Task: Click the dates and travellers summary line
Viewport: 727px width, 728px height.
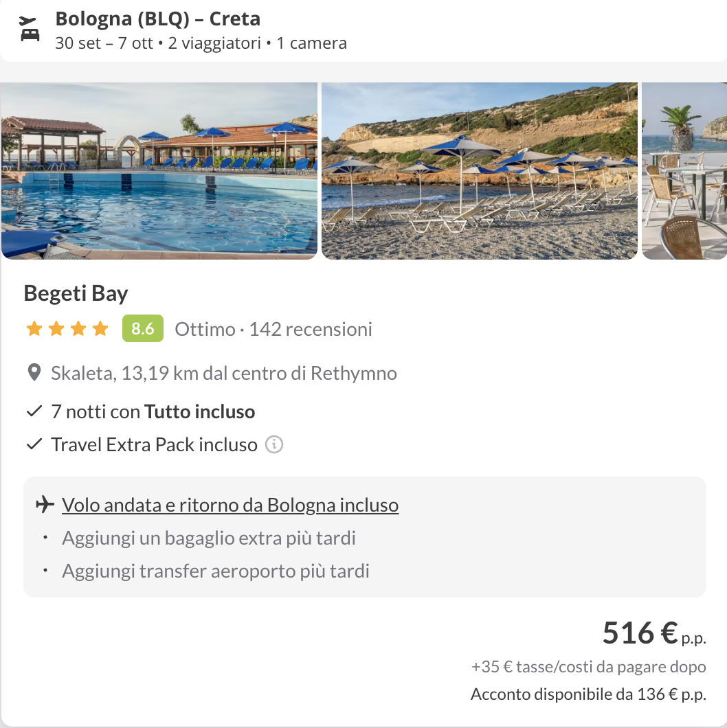Action: [201, 43]
